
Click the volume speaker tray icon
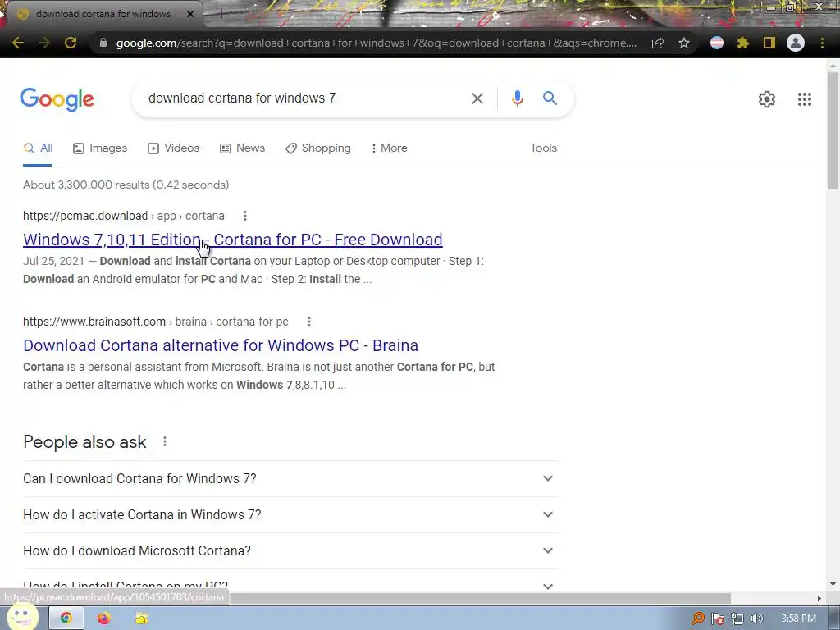(757, 619)
